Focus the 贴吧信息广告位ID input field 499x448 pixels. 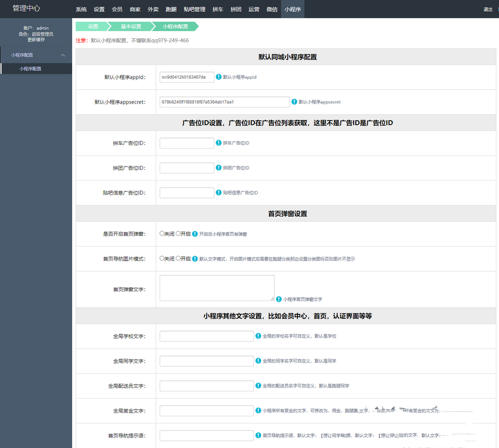(187, 192)
